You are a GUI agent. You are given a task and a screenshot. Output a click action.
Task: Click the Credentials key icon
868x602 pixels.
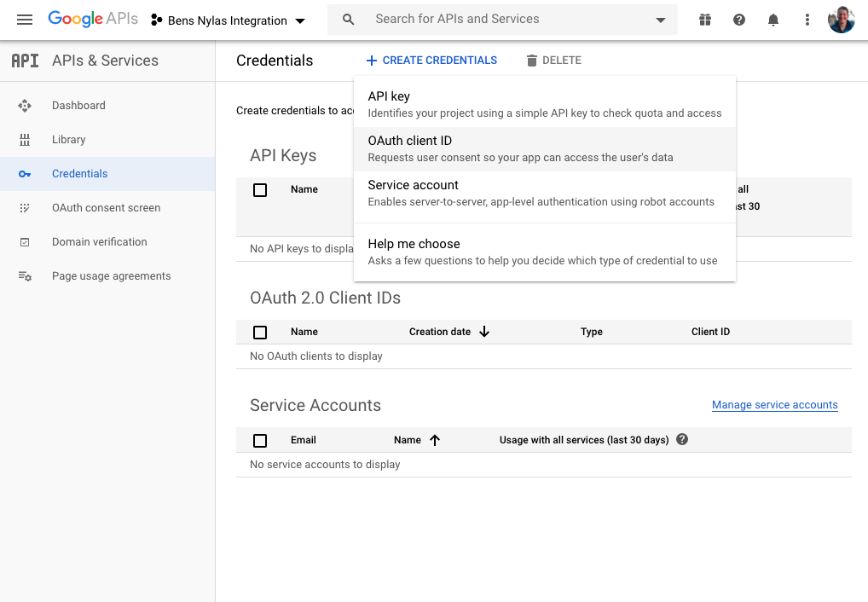[x=25, y=174]
